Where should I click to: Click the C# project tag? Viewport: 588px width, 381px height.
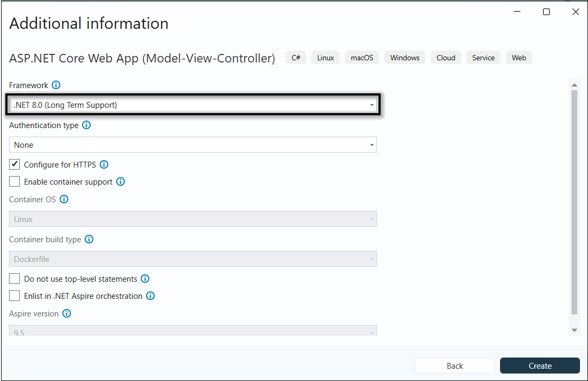pos(295,57)
